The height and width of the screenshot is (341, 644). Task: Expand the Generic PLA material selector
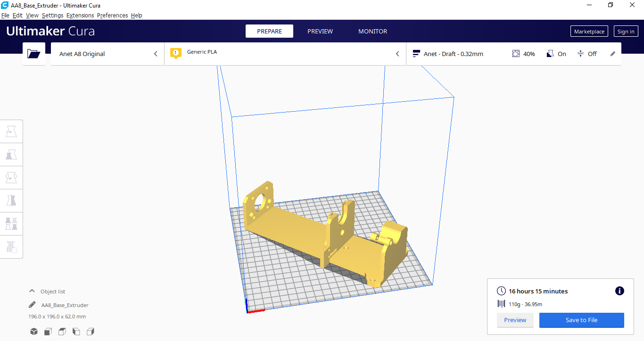pyautogui.click(x=285, y=54)
